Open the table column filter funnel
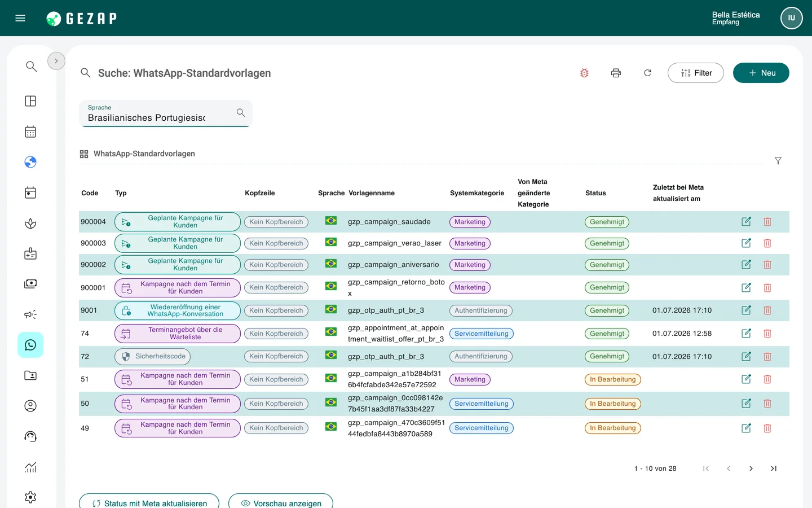 (x=778, y=161)
